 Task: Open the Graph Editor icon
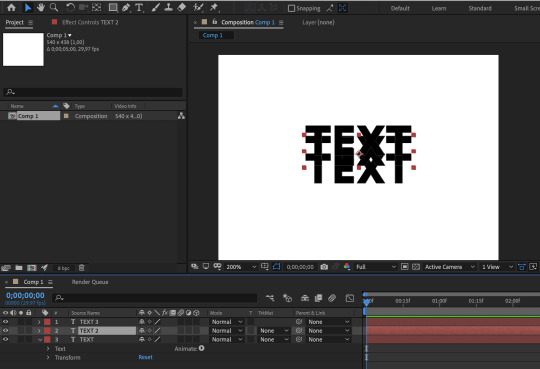350,298
